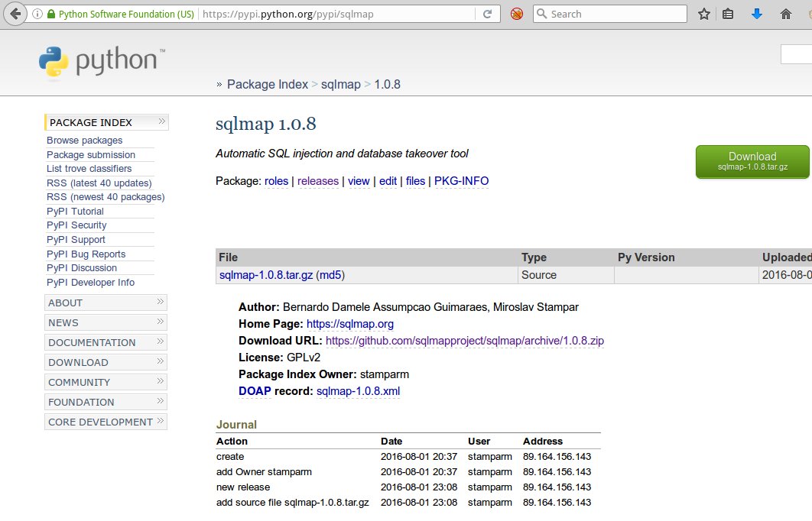Open List trove classifiers link
Screen dimensions: 812x521
[x=89, y=169]
